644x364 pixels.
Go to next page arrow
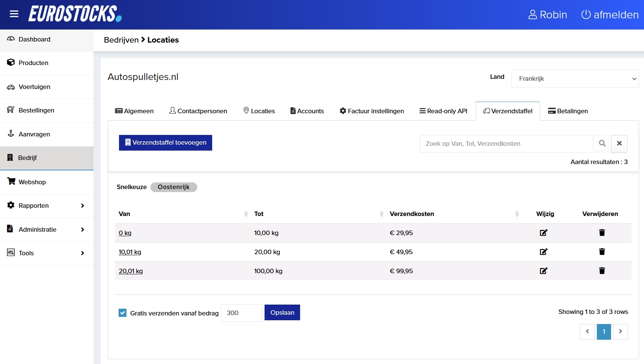coord(620,331)
